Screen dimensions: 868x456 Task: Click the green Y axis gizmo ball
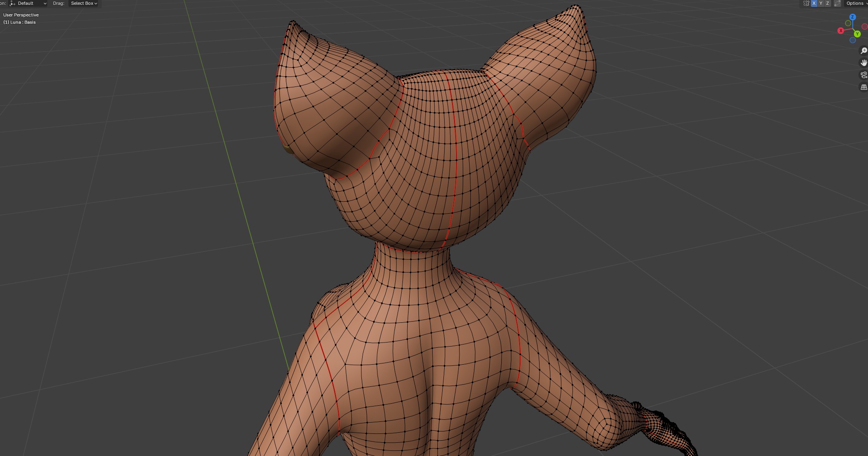857,34
